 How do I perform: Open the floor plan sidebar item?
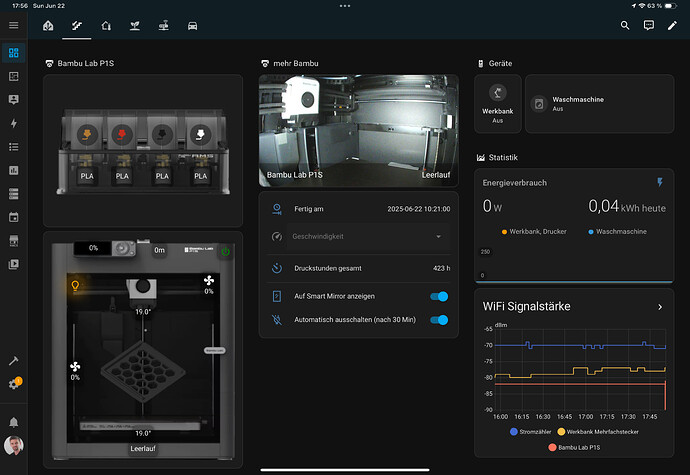tap(14, 77)
